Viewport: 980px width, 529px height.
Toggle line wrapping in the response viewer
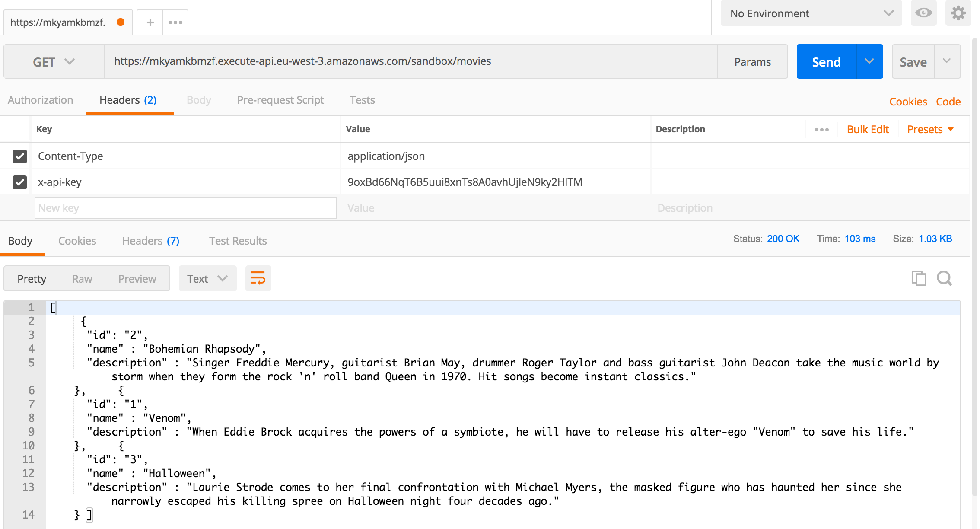(258, 278)
